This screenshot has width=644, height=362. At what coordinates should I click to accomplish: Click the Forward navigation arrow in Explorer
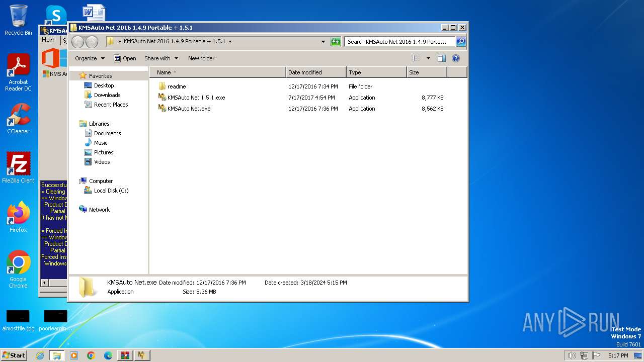click(x=92, y=42)
